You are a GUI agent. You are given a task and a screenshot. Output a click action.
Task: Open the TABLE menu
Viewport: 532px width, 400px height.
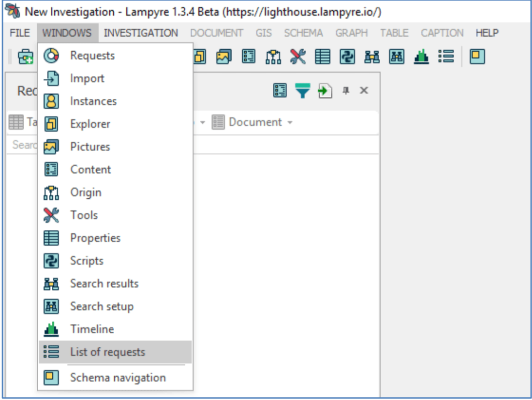pyautogui.click(x=394, y=33)
